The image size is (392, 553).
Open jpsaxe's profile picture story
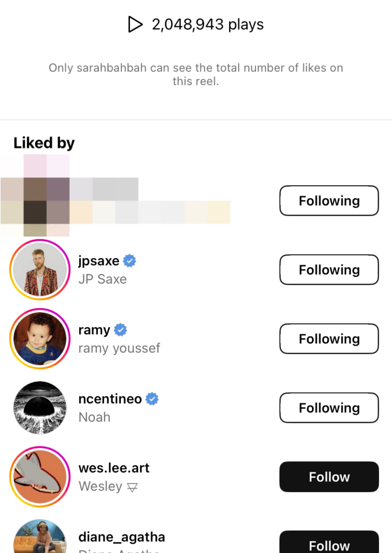tap(40, 270)
